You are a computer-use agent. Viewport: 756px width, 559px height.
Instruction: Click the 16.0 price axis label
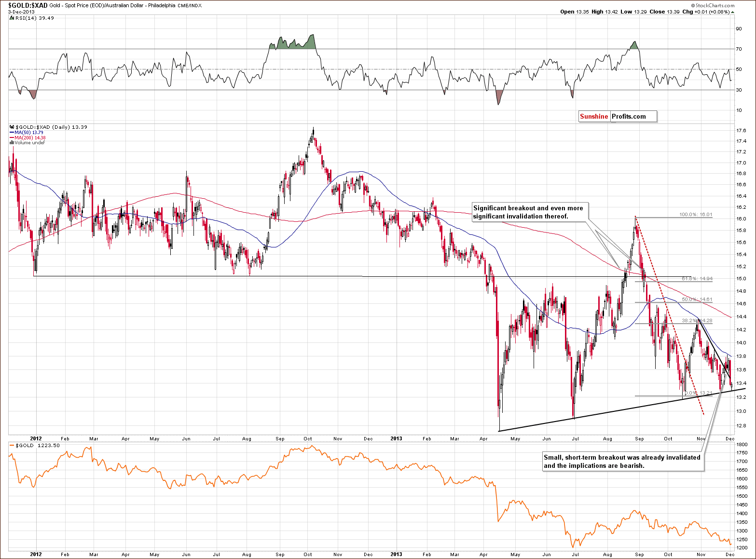(741, 219)
